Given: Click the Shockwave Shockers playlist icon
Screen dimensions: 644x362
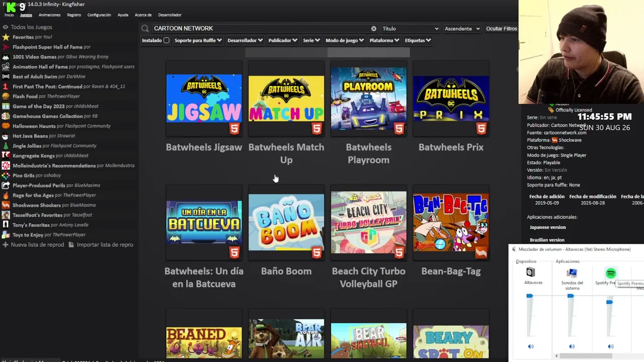Looking at the screenshot, I should tap(6, 205).
